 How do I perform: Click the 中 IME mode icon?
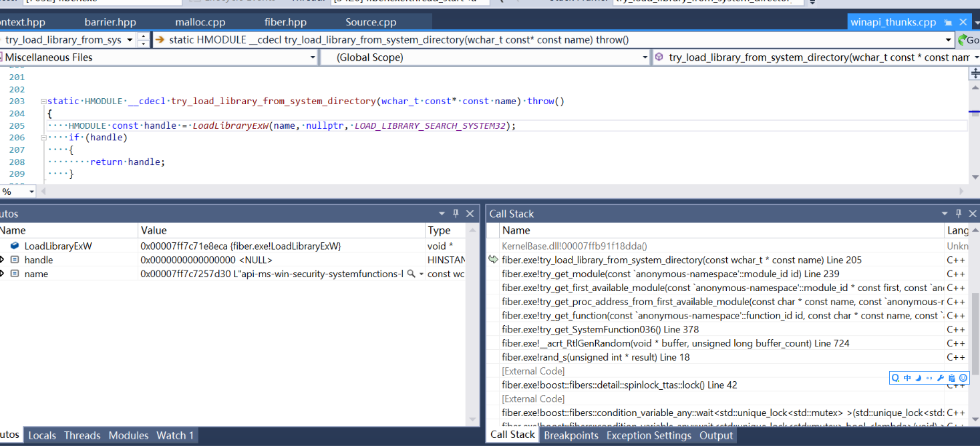(x=907, y=377)
